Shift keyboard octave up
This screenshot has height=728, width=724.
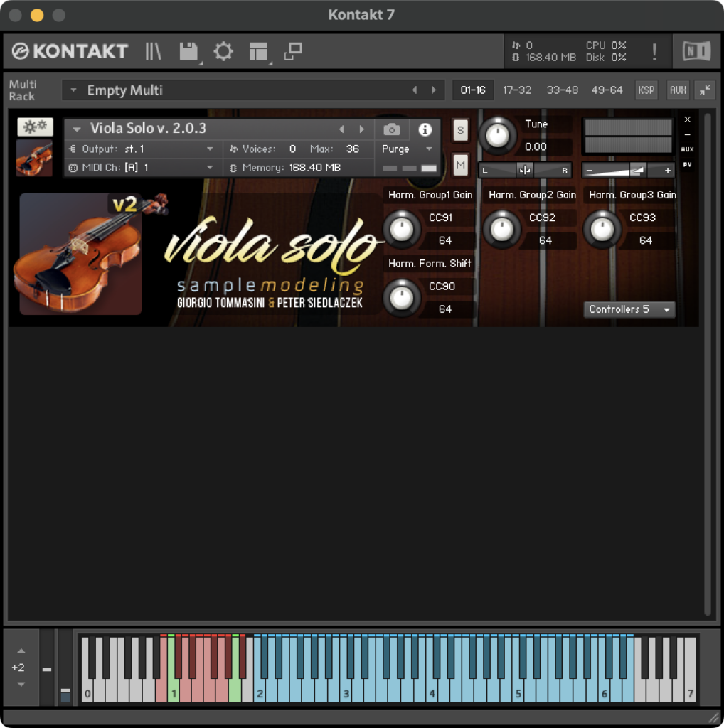pyautogui.click(x=21, y=651)
